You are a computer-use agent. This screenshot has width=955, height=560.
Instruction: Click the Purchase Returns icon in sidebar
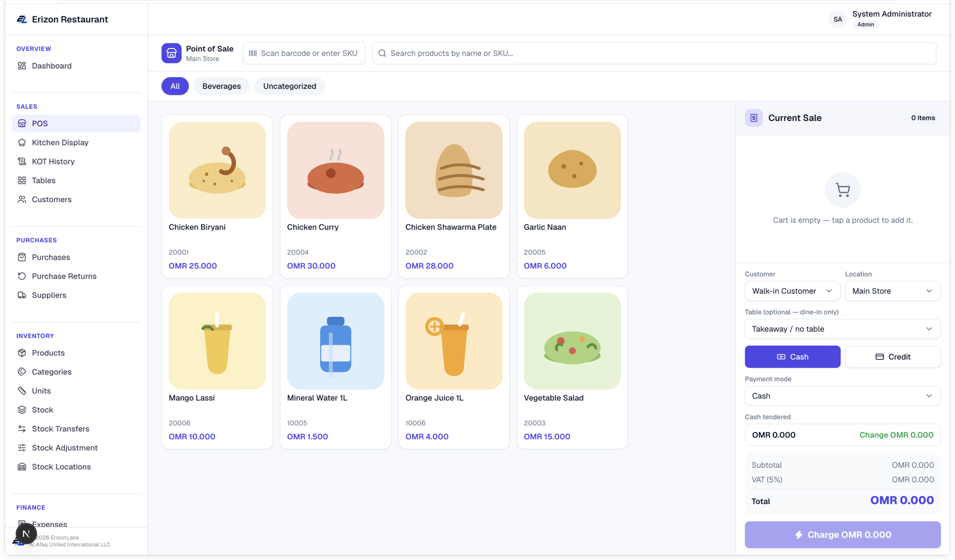22,276
